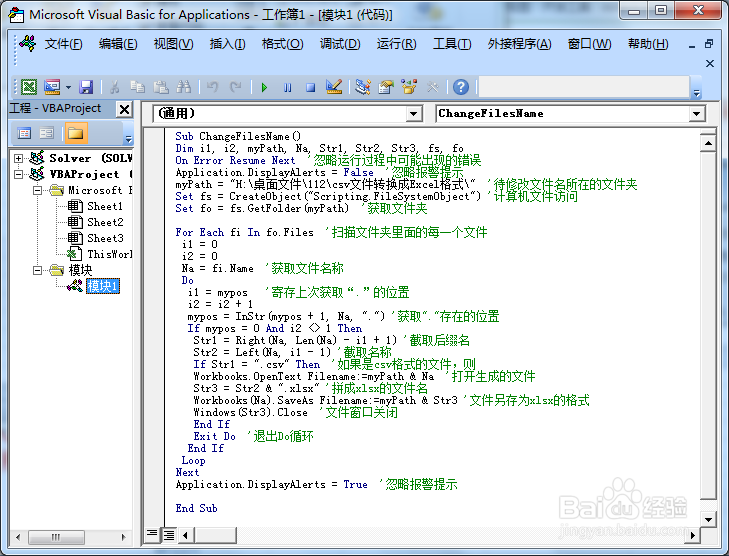729x556 pixels.
Task: Select Sheet3 in the project tree
Action: (105, 238)
